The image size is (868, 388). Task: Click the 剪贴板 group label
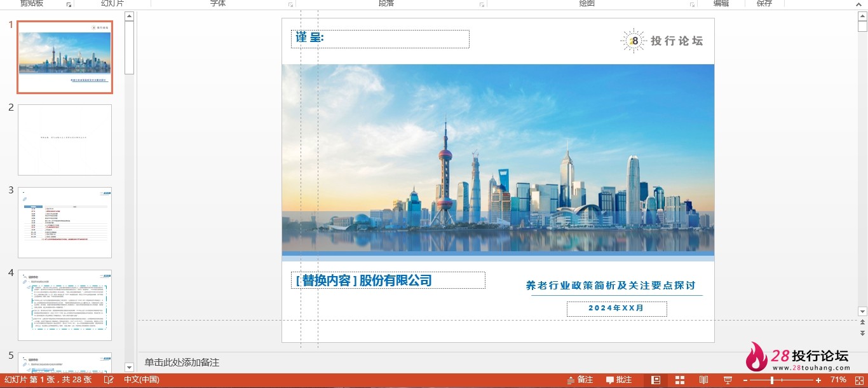[x=32, y=3]
